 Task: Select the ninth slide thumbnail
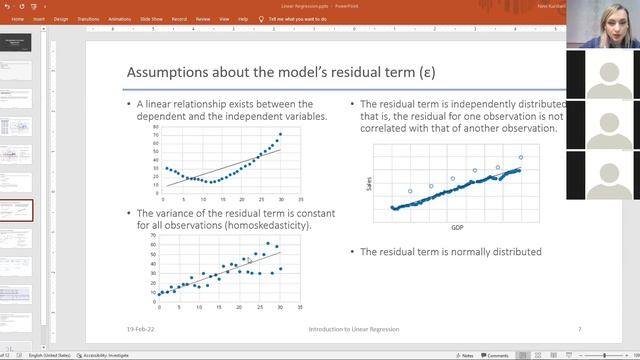tap(16, 267)
